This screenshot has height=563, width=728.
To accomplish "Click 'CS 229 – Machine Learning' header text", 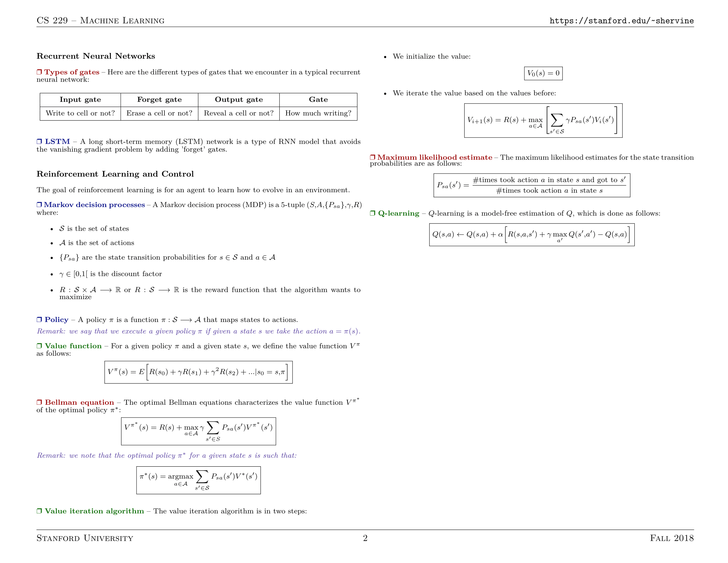I will click(x=100, y=21).
